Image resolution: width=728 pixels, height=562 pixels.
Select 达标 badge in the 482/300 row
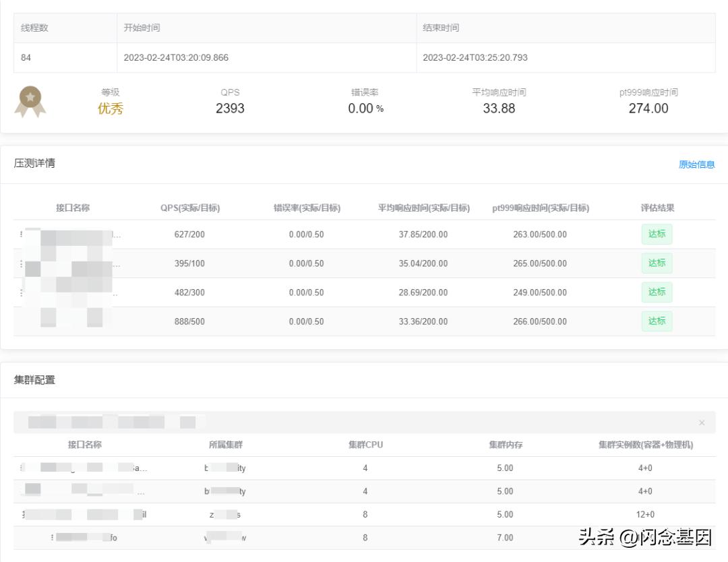(657, 292)
